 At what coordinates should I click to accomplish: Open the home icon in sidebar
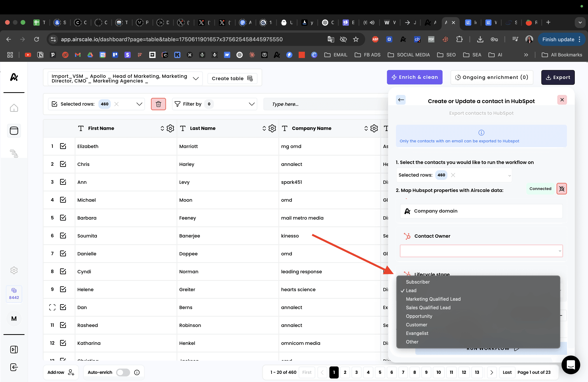14,108
